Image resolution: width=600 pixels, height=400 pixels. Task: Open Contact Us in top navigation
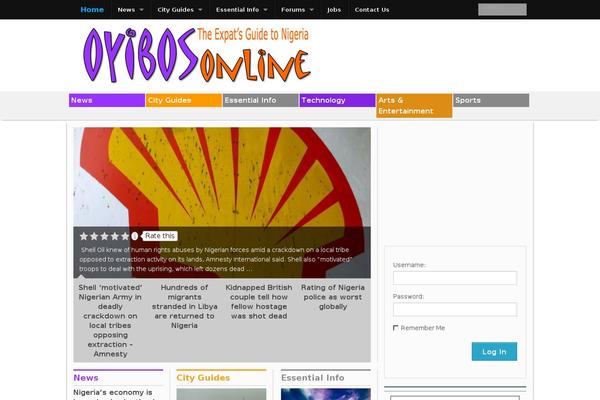(372, 10)
